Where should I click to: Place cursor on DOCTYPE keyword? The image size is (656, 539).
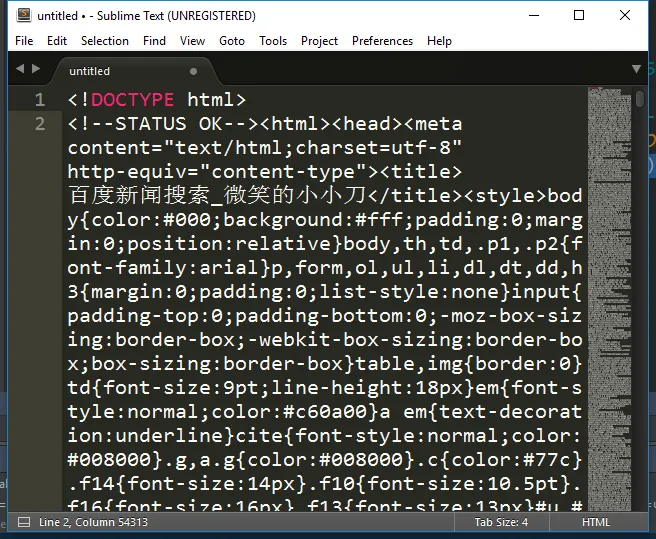click(132, 100)
